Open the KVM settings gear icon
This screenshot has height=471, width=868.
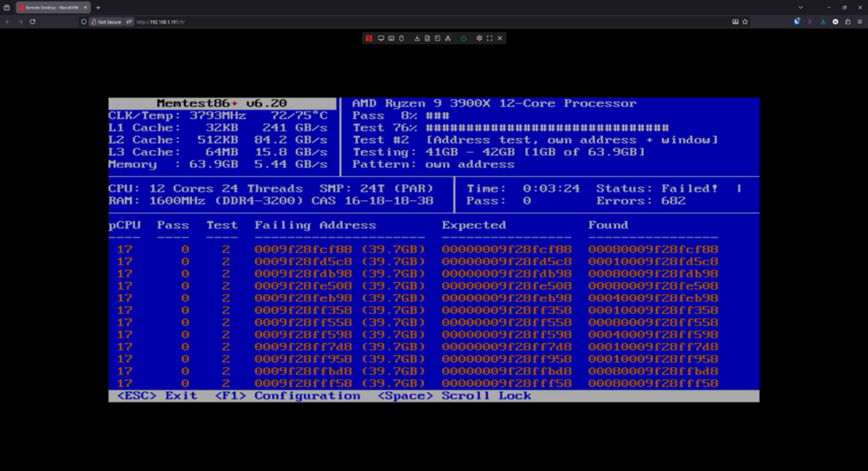pyautogui.click(x=479, y=38)
